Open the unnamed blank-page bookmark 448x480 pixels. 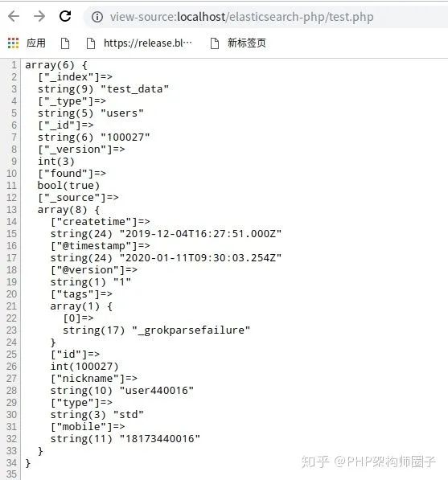[65, 43]
